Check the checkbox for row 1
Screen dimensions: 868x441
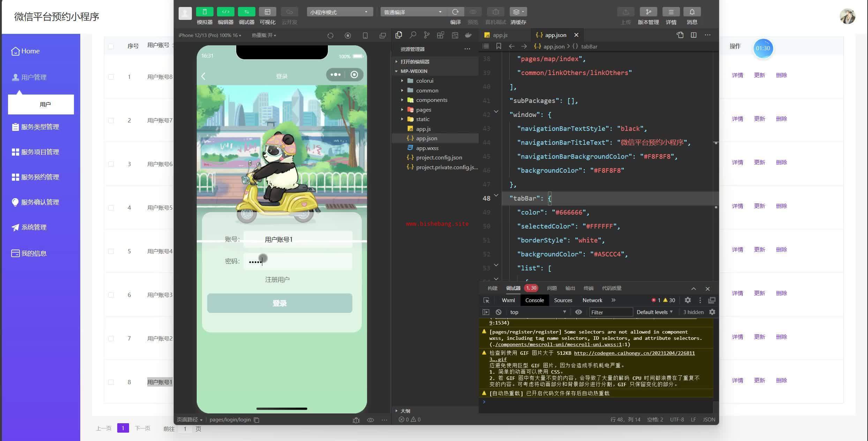click(x=111, y=77)
